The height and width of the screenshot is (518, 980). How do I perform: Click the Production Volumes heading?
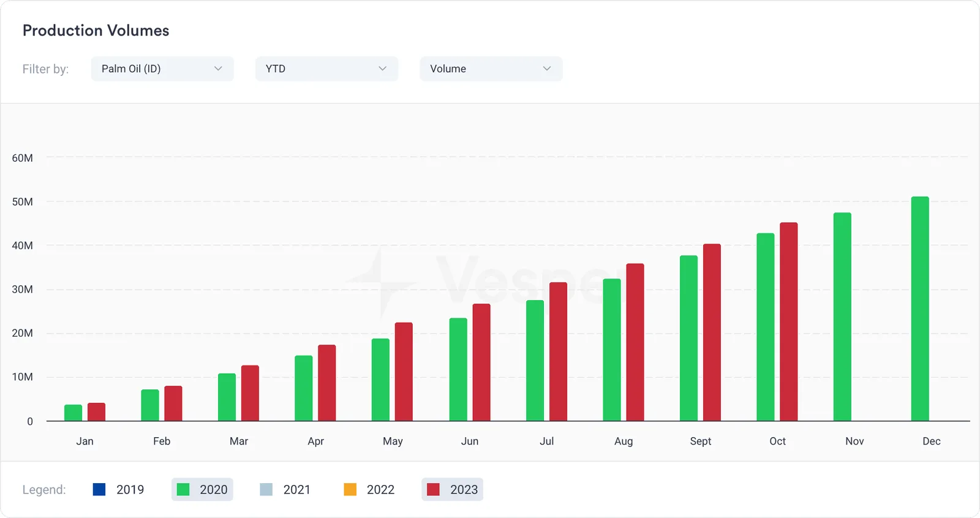pyautogui.click(x=96, y=31)
